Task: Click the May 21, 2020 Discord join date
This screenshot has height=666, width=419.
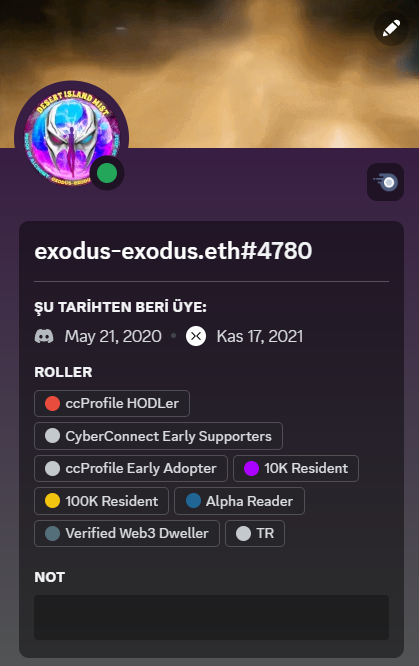Action: click(113, 336)
